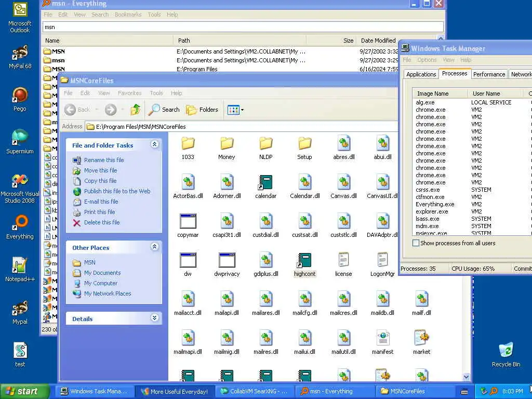Launch Supermium browser from desktop
Viewport: 532px width, 399px height.
pyautogui.click(x=20, y=142)
